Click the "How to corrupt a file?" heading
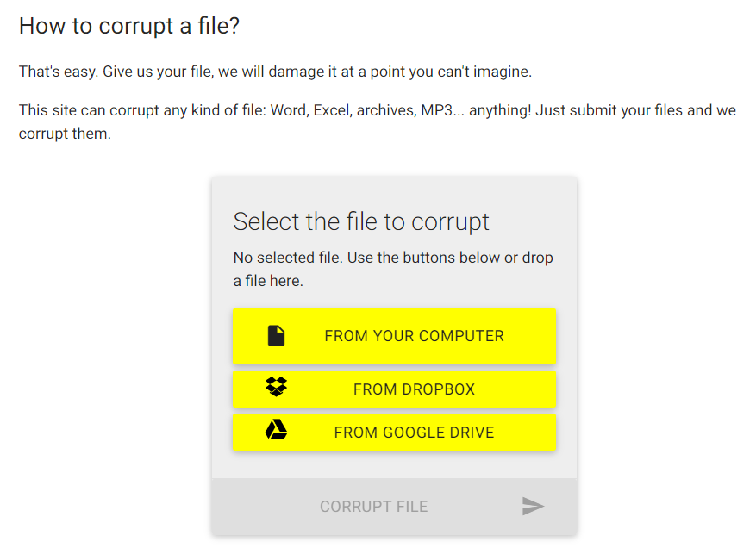Screen dimensions: 756x548 129,26
